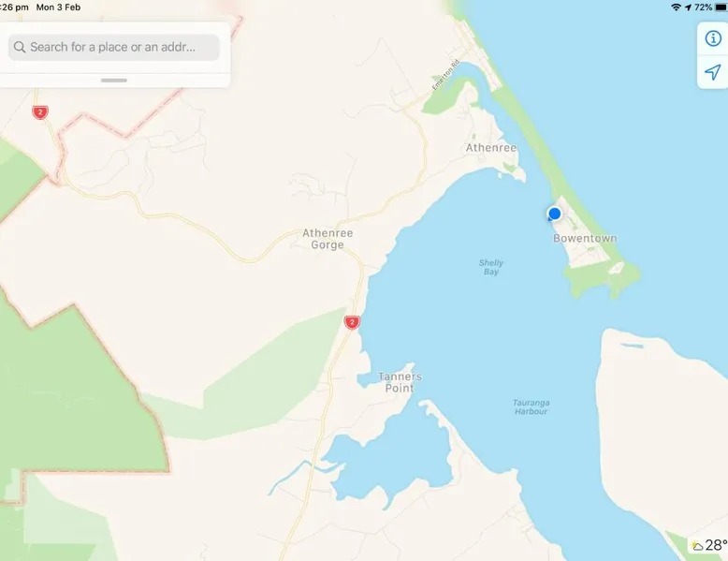Select the Bowentown place label
Image resolution: width=728 pixels, height=561 pixels.
pyautogui.click(x=585, y=239)
